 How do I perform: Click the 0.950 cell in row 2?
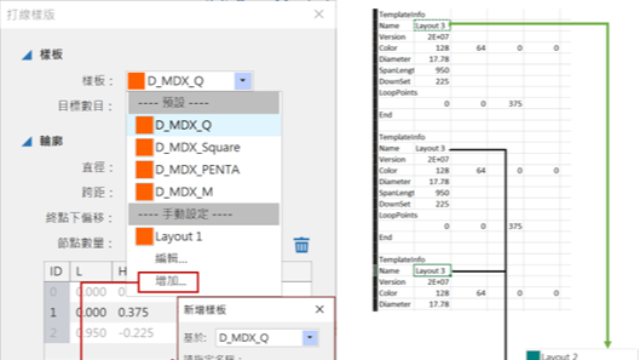pos(91,333)
